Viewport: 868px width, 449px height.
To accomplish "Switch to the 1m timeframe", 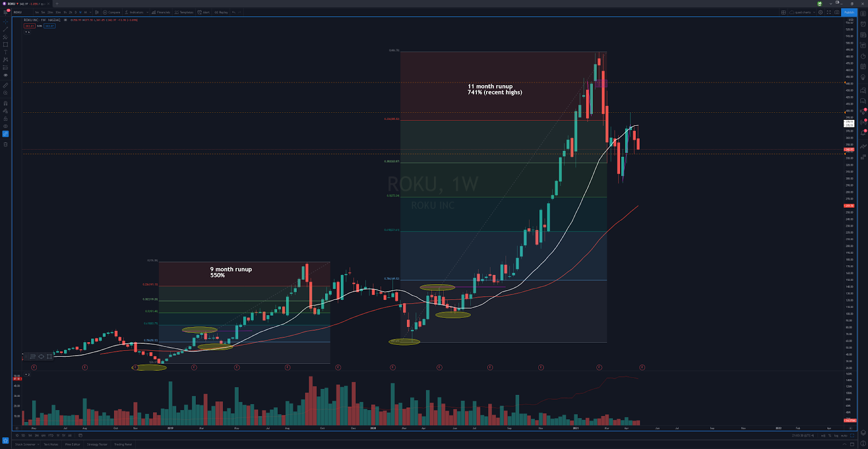I will 37,12.
